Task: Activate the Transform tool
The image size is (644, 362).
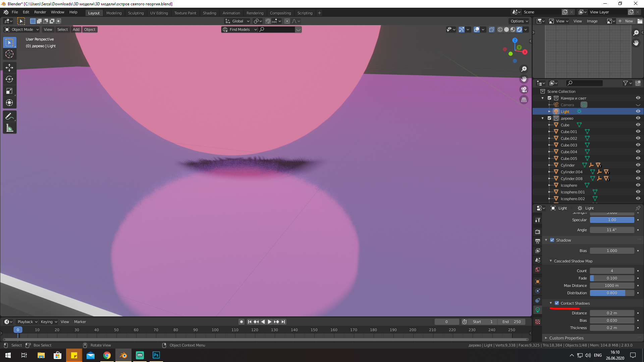Action: (x=9, y=103)
